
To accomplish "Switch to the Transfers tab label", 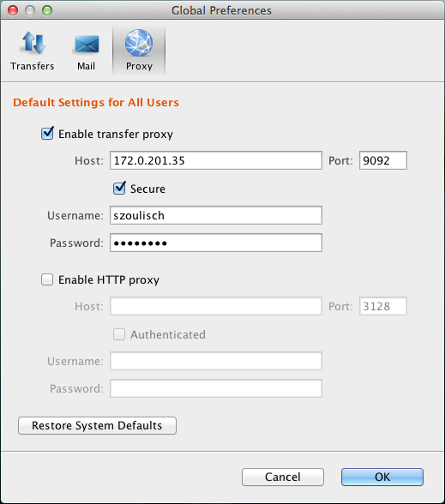I will pos(33,66).
